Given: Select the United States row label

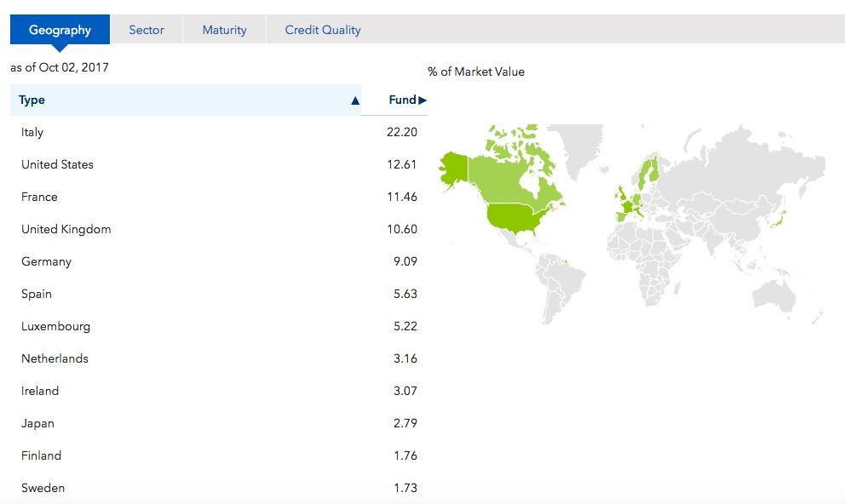Looking at the screenshot, I should coord(57,164).
